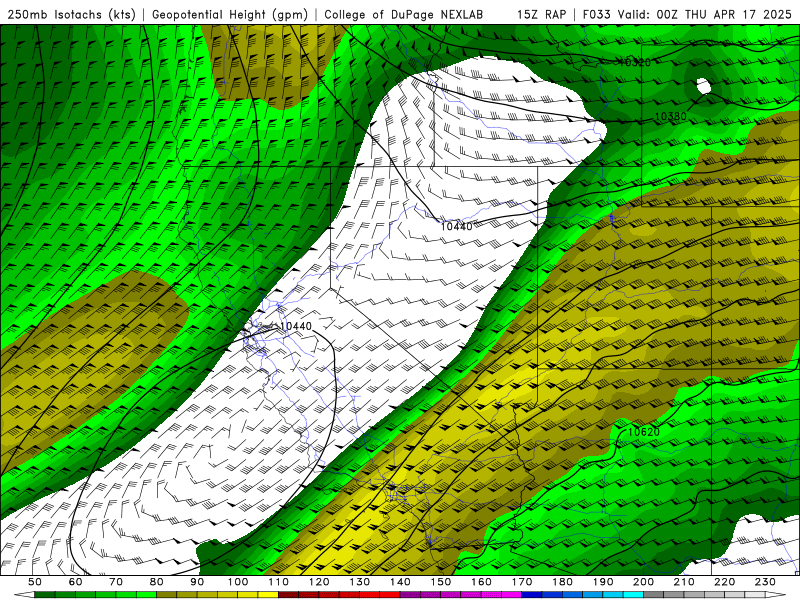Click the 110 knot legend label
The image size is (800, 600).
click(x=278, y=582)
